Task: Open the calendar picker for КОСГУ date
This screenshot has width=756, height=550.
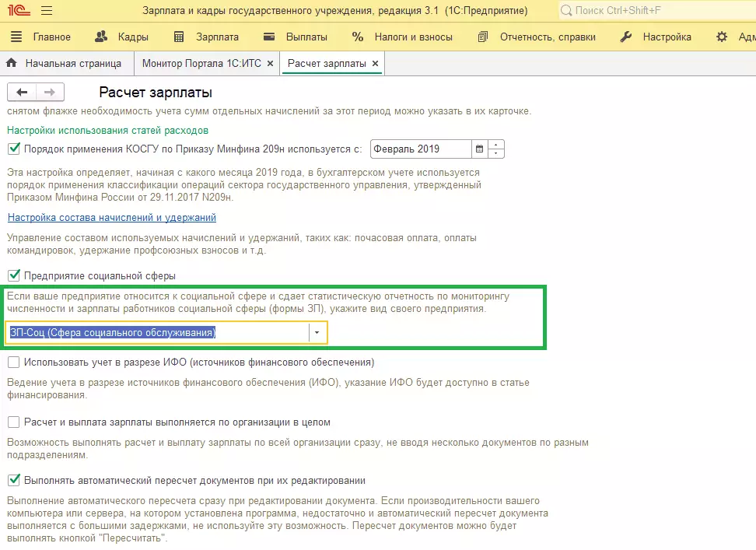Action: (479, 149)
